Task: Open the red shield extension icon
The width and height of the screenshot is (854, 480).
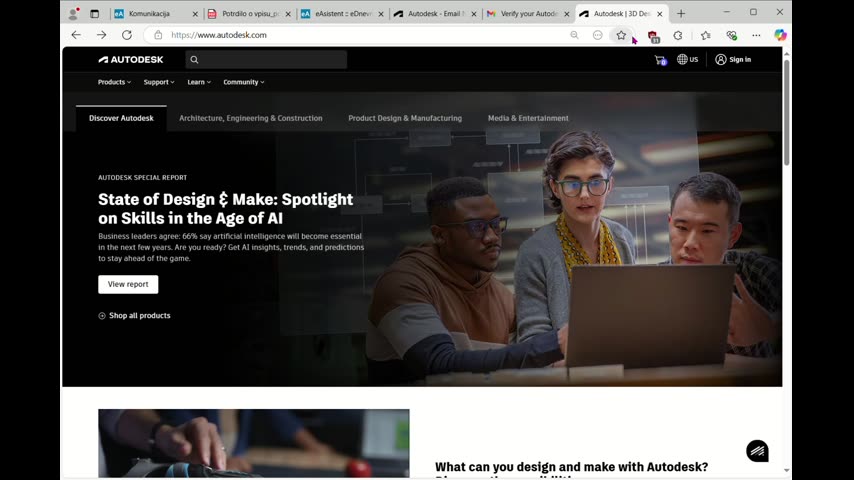Action: click(653, 36)
